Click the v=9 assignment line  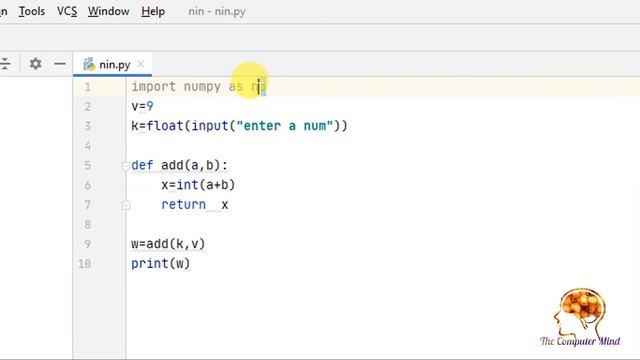click(x=142, y=107)
